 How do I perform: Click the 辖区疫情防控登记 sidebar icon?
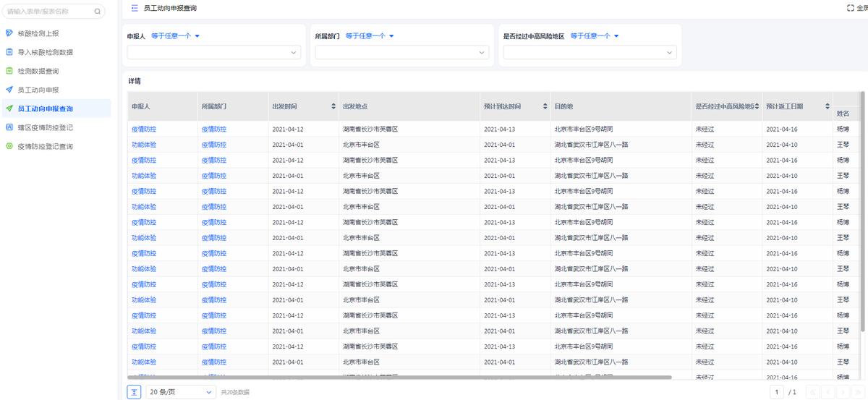(9, 127)
